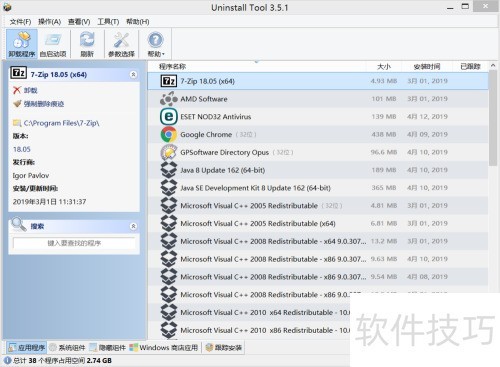500x367 pixels.
Task: Sort by 已跟踪 traced column header
Action: click(470, 66)
